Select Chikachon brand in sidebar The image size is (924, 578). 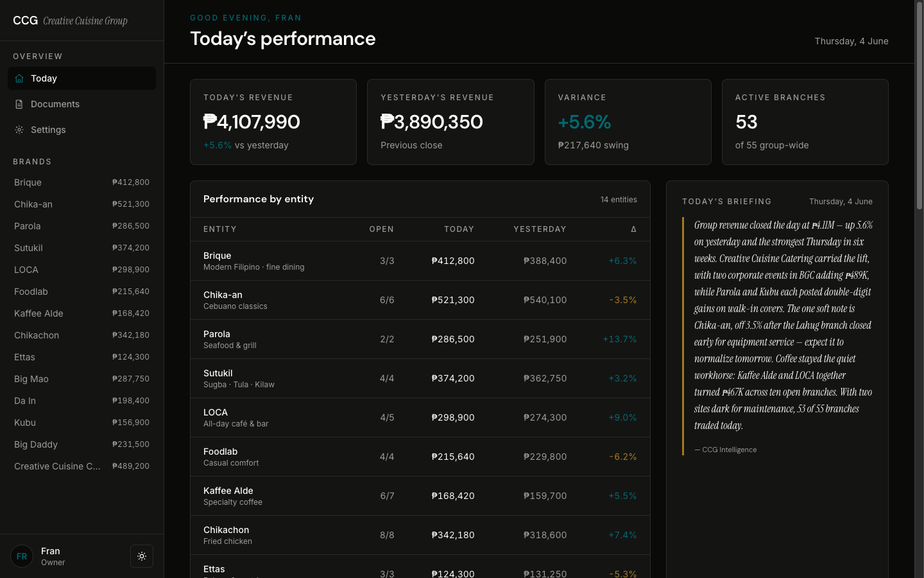[81, 335]
